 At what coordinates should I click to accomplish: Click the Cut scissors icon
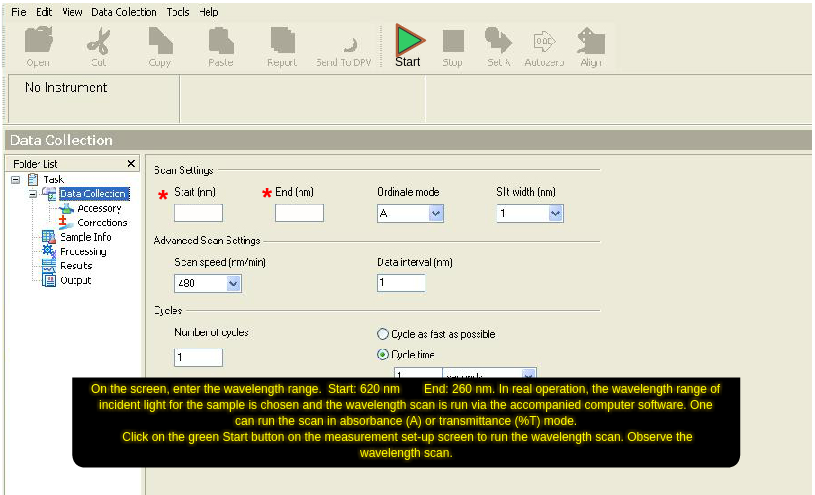pyautogui.click(x=98, y=42)
